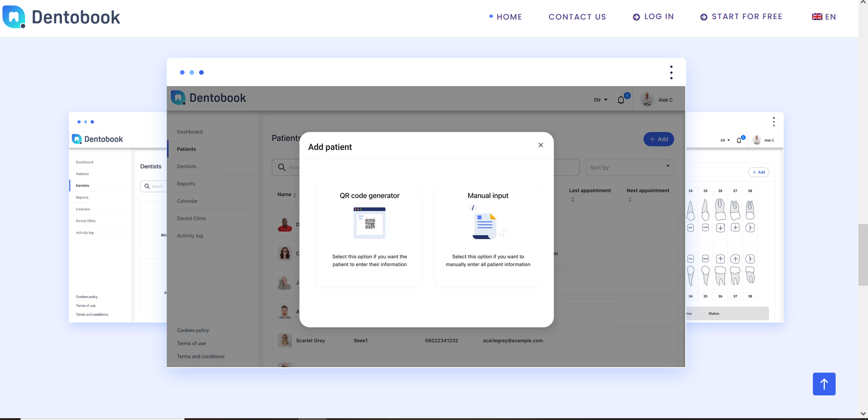Click the scarlegrey@example.com email cell

[513, 340]
